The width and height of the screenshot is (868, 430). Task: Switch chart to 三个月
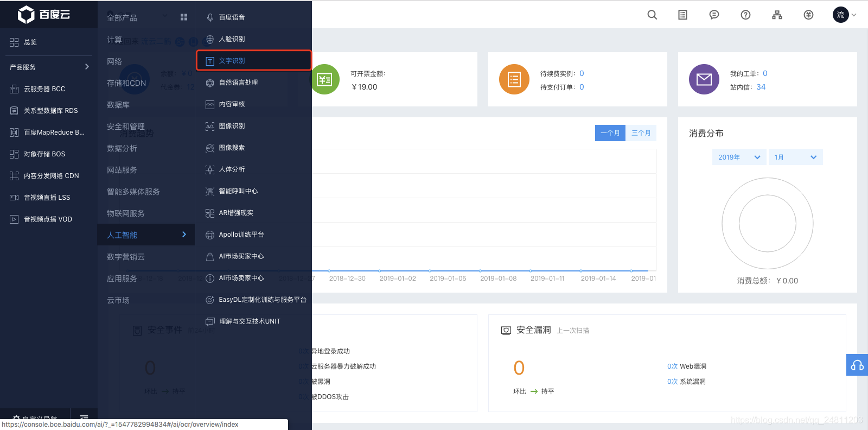pyautogui.click(x=641, y=133)
